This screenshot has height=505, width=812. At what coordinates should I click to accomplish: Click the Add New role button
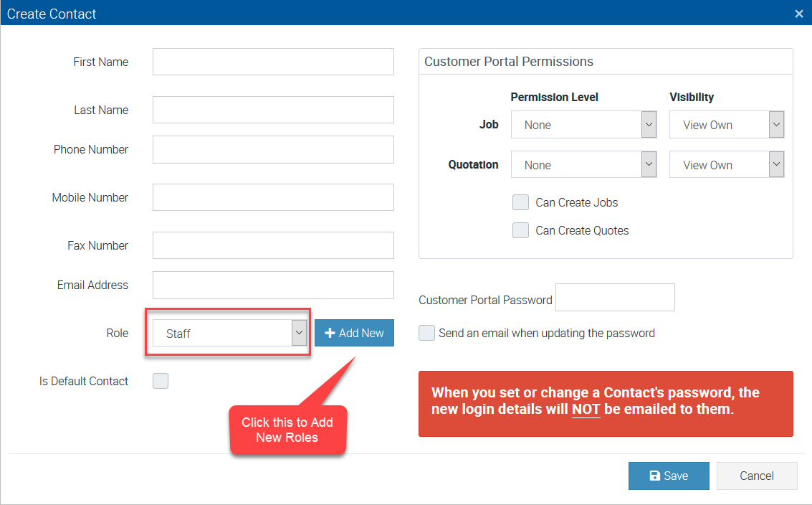coord(354,333)
